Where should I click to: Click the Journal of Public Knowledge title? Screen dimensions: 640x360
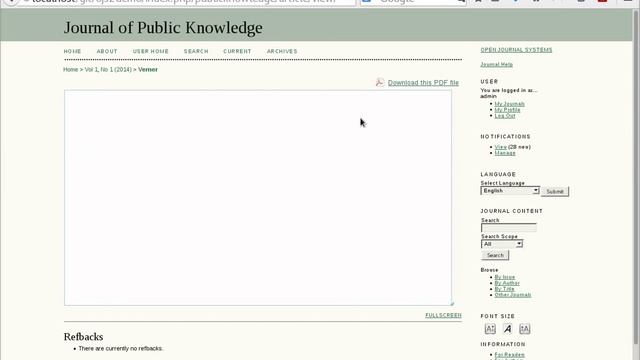pyautogui.click(x=163, y=28)
